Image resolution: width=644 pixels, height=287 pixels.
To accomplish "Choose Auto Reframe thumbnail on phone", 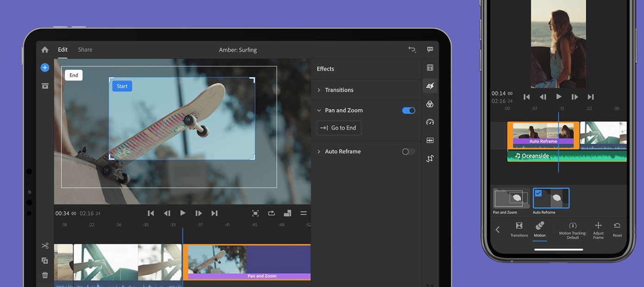I will coord(551,198).
